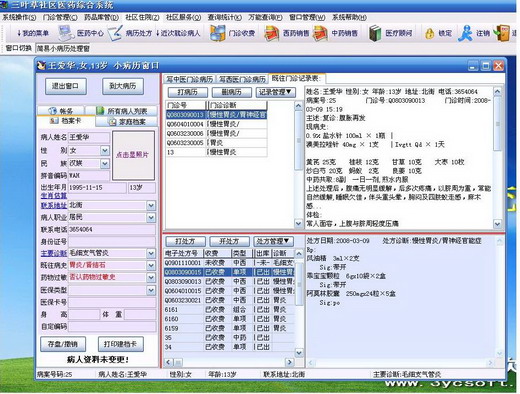The height and width of the screenshot is (394, 520).
Task: Select the 简易小病历处理窗 window tab
Action: 63,48
